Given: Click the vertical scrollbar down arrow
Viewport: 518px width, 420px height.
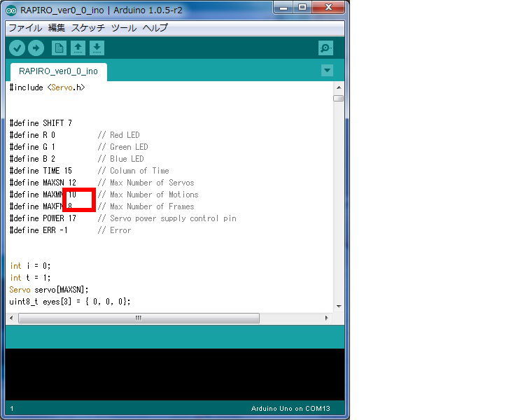Looking at the screenshot, I should click(x=339, y=307).
